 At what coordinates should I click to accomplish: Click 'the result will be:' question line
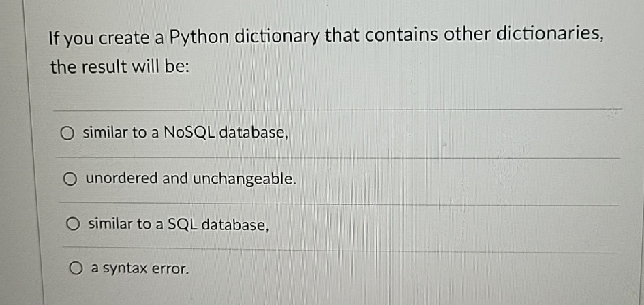[x=120, y=67]
